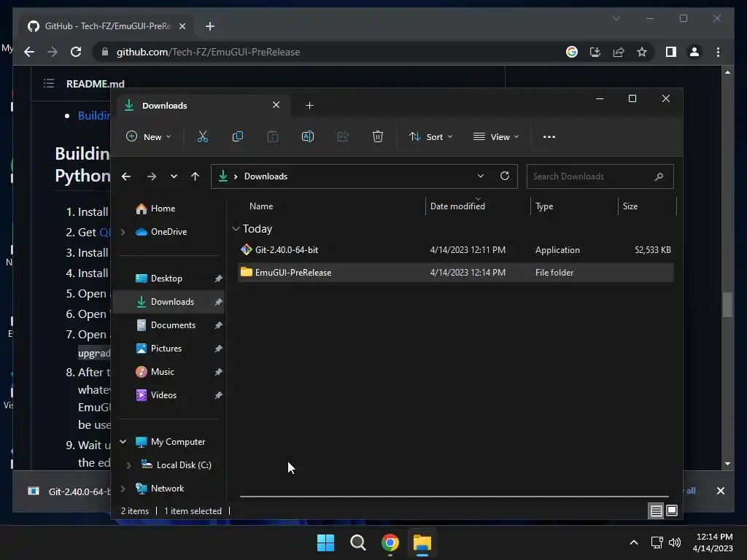Switch to the GitHub EmuGUI-PreRelease Chrome tab
747x560 pixels.
tap(106, 26)
